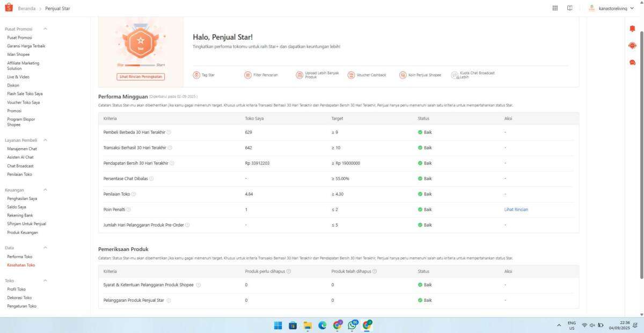The image size is (644, 333).
Task: Click the Star medal badge image
Action: (141, 41)
